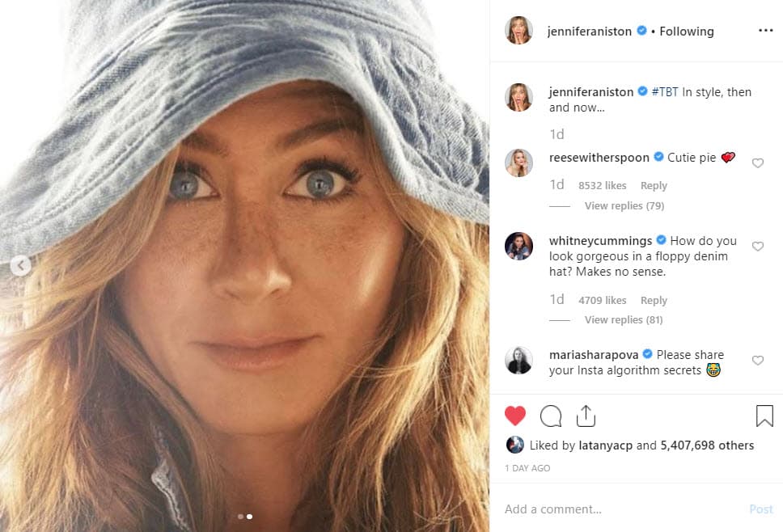Like mariasharapova's comment heart
This screenshot has width=783, height=532.
758,361
